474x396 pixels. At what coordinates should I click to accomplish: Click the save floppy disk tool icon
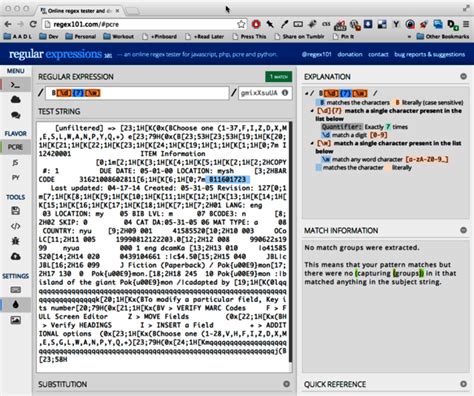click(x=15, y=211)
